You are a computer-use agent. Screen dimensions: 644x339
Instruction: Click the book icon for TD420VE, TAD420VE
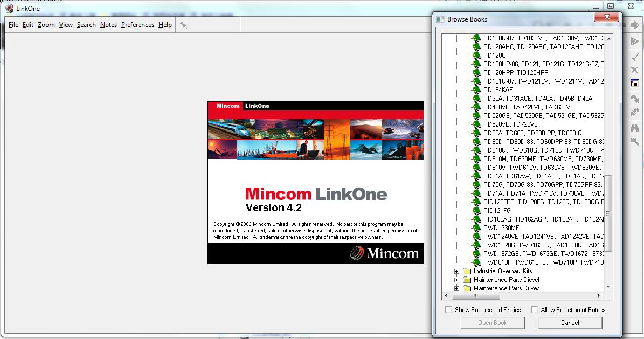476,107
